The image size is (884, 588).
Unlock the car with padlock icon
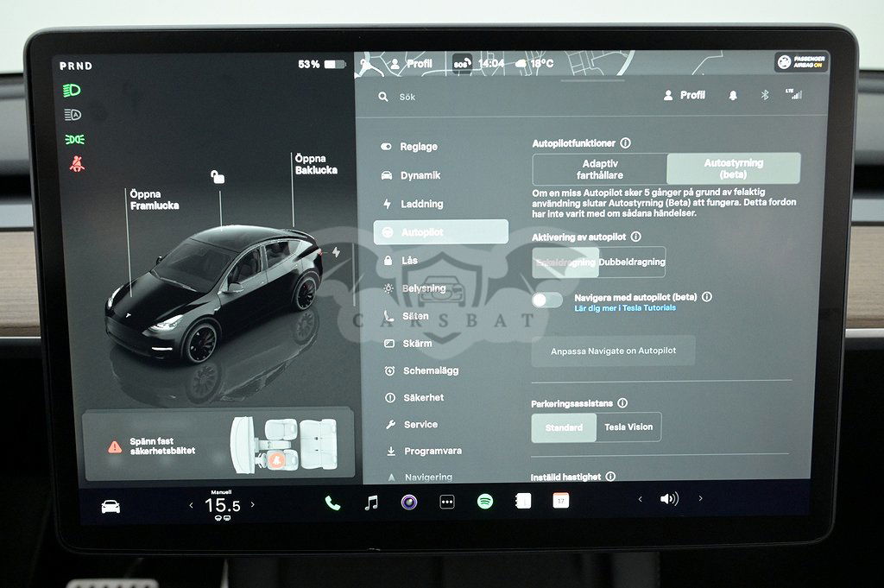tap(218, 177)
